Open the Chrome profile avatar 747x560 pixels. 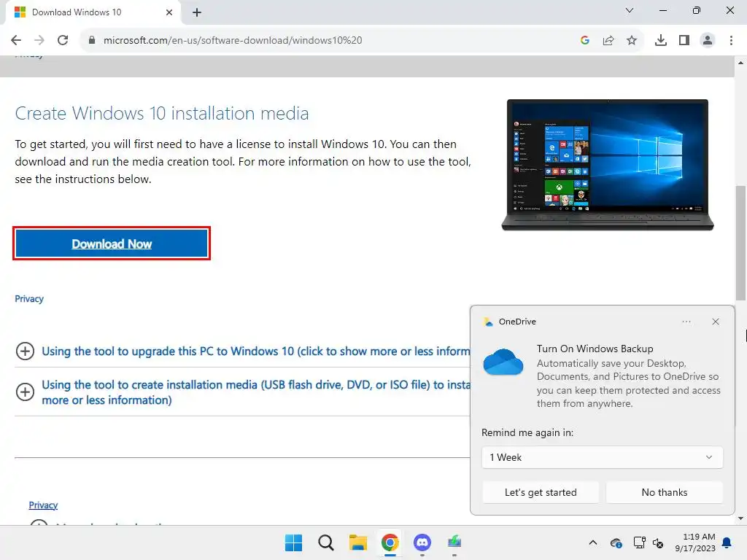click(708, 40)
